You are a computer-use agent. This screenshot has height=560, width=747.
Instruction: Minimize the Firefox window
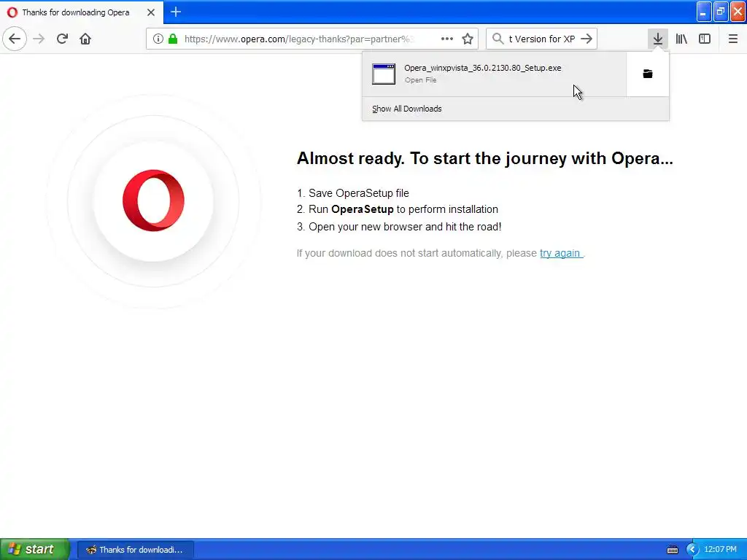pyautogui.click(x=704, y=12)
